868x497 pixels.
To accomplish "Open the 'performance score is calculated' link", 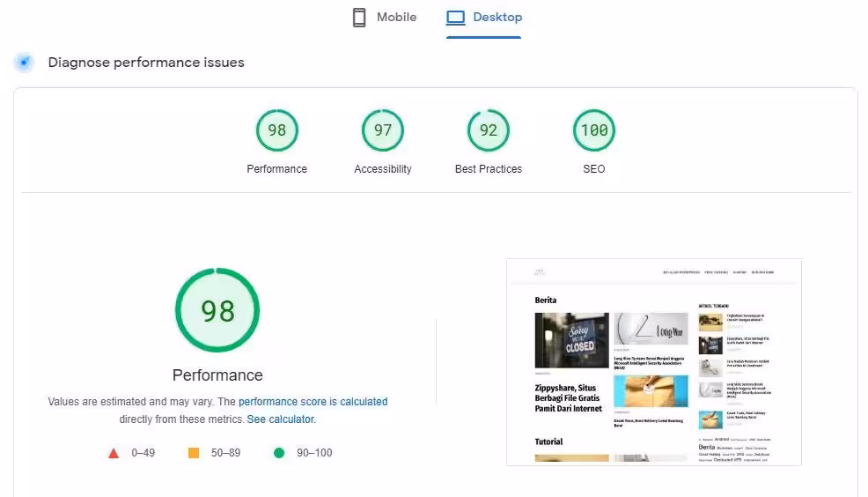I will (313, 402).
